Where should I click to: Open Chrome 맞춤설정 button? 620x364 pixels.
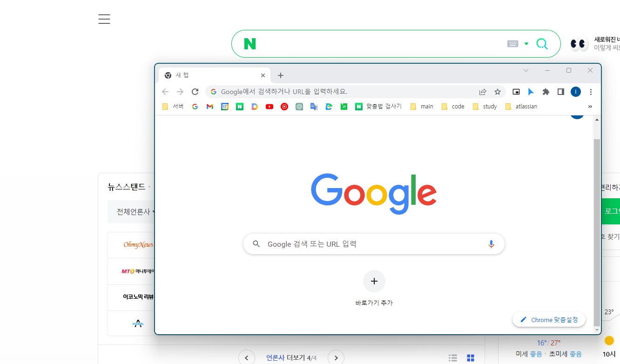click(x=549, y=320)
